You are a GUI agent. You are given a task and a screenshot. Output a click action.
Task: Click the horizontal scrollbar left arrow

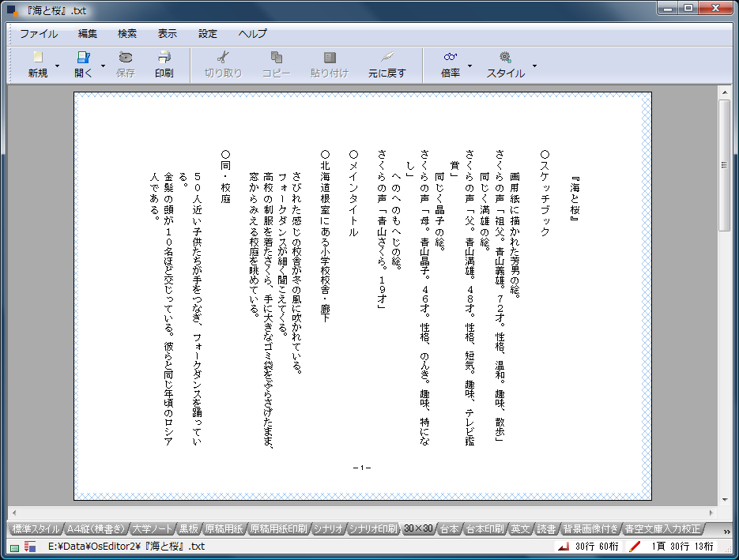[14, 513]
